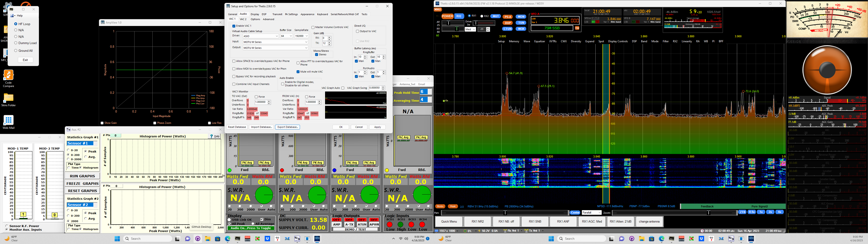Switch to the Transmit tab in Setup
This screenshot has width=868, height=244.
coord(277,14)
